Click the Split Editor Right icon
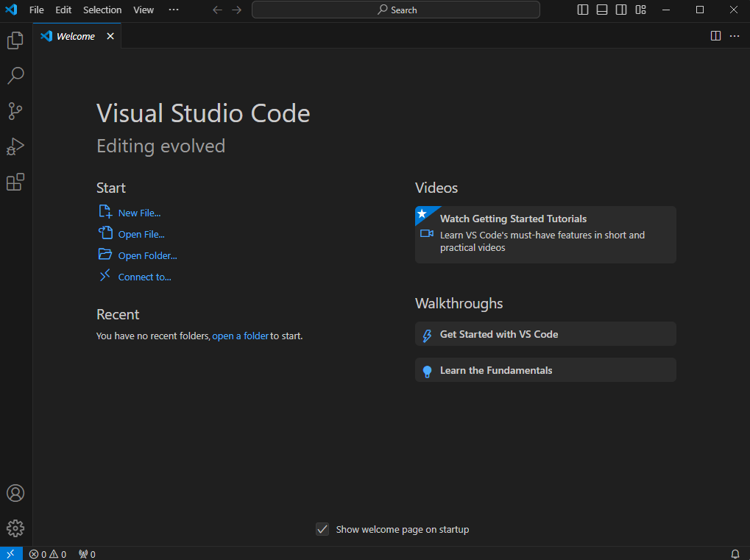Image resolution: width=750 pixels, height=560 pixels. click(x=715, y=36)
